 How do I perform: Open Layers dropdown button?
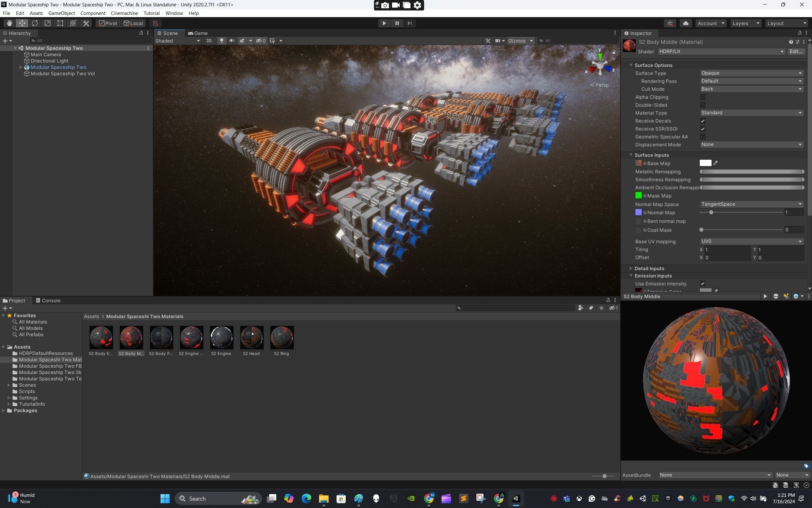pyautogui.click(x=746, y=23)
